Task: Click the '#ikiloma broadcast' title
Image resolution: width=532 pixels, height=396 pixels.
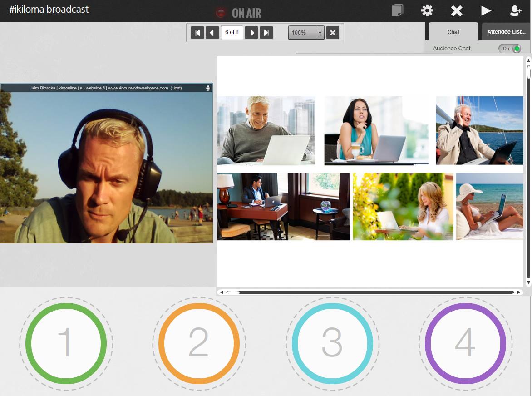Action: pyautogui.click(x=49, y=9)
